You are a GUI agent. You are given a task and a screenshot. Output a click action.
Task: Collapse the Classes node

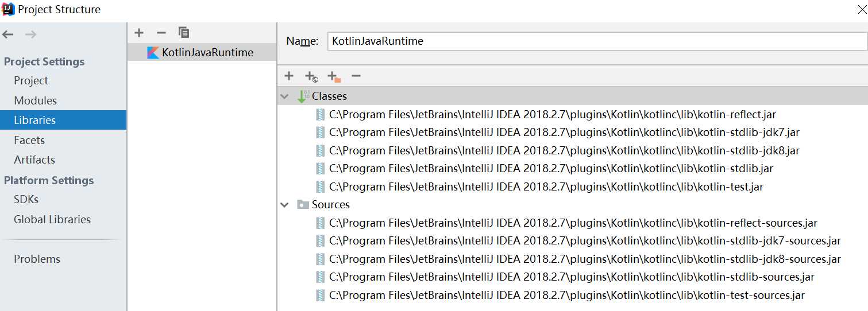tap(285, 96)
